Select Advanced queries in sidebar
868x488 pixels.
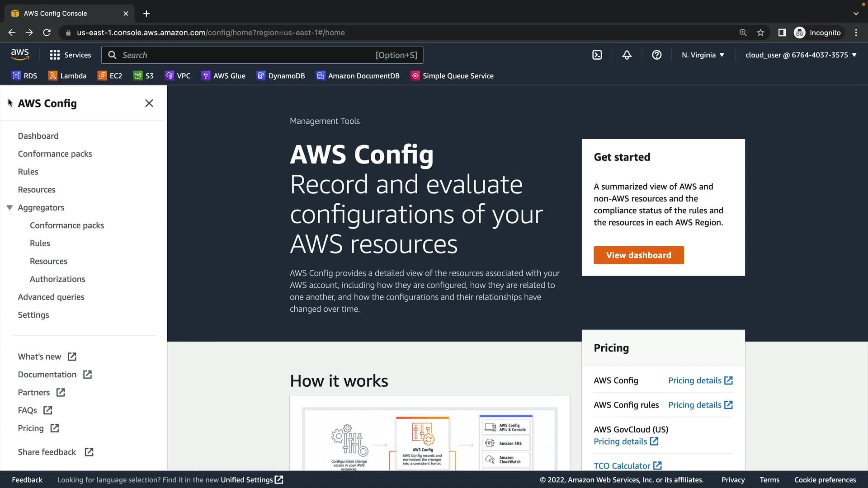(51, 297)
